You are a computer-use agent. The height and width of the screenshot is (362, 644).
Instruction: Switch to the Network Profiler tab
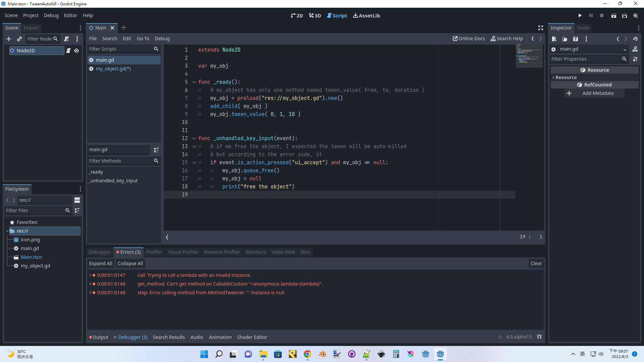(222, 252)
